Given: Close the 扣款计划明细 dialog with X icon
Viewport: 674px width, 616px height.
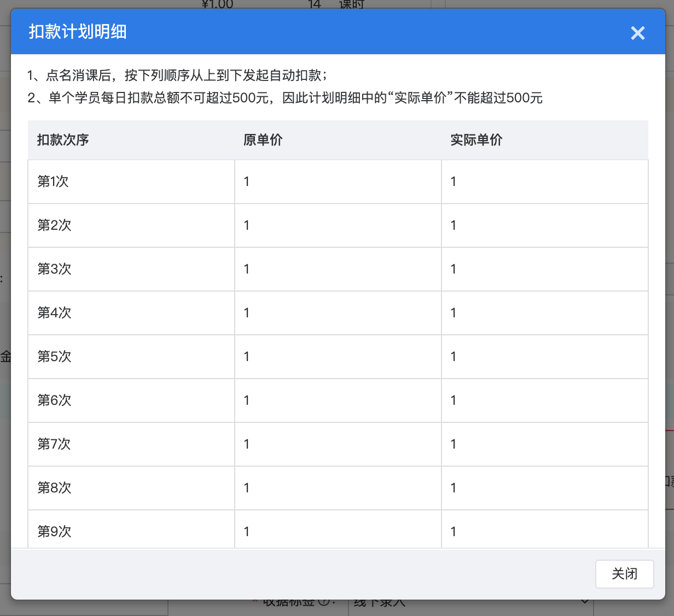Looking at the screenshot, I should click(x=637, y=33).
